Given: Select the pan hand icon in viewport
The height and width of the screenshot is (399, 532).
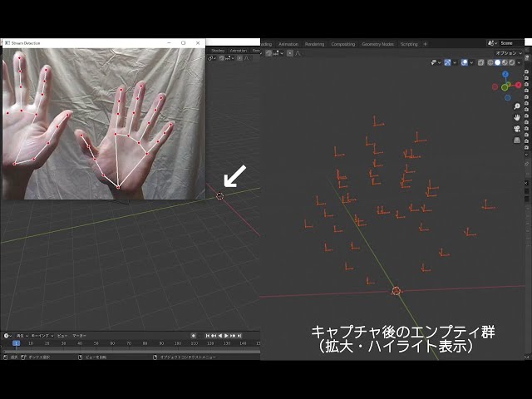Looking at the screenshot, I should [x=517, y=117].
